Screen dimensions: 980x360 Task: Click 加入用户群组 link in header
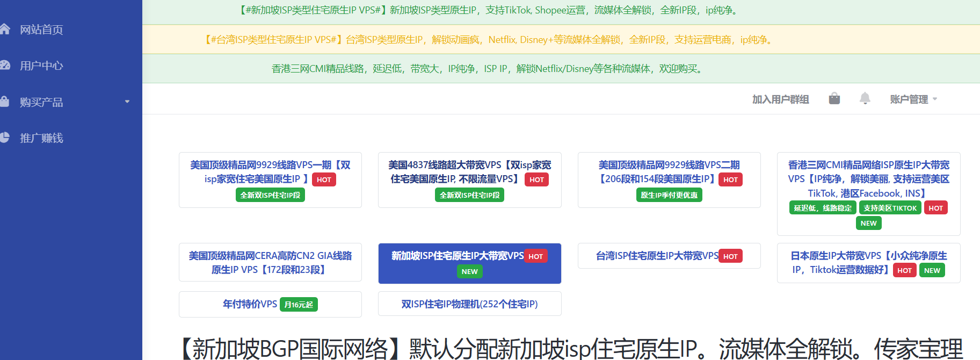pos(780,99)
